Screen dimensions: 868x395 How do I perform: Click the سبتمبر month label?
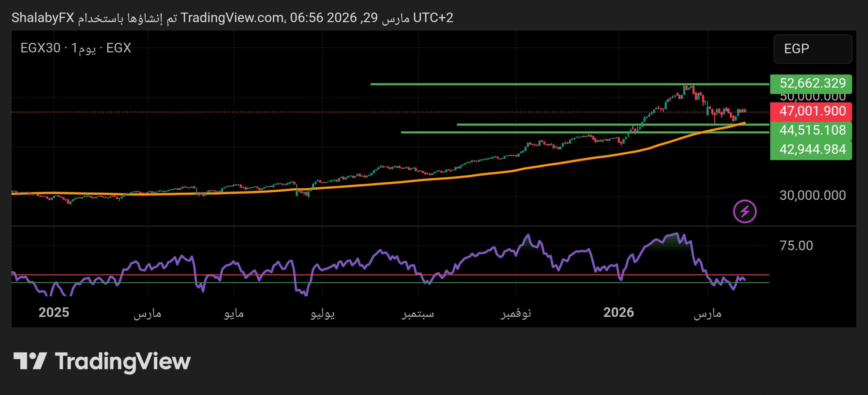click(418, 313)
